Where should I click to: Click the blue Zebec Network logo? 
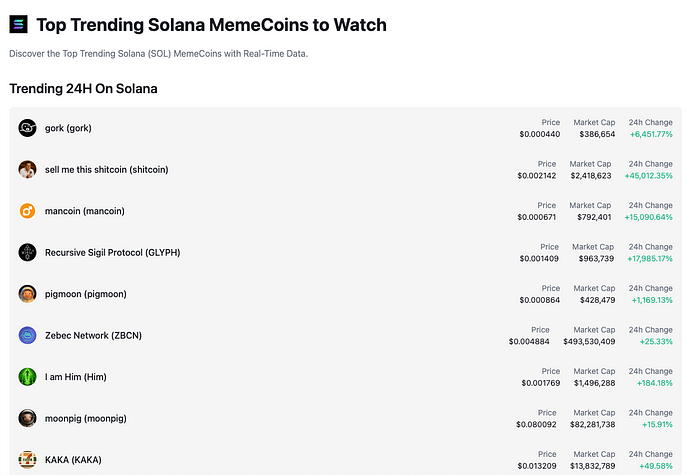tap(27, 335)
